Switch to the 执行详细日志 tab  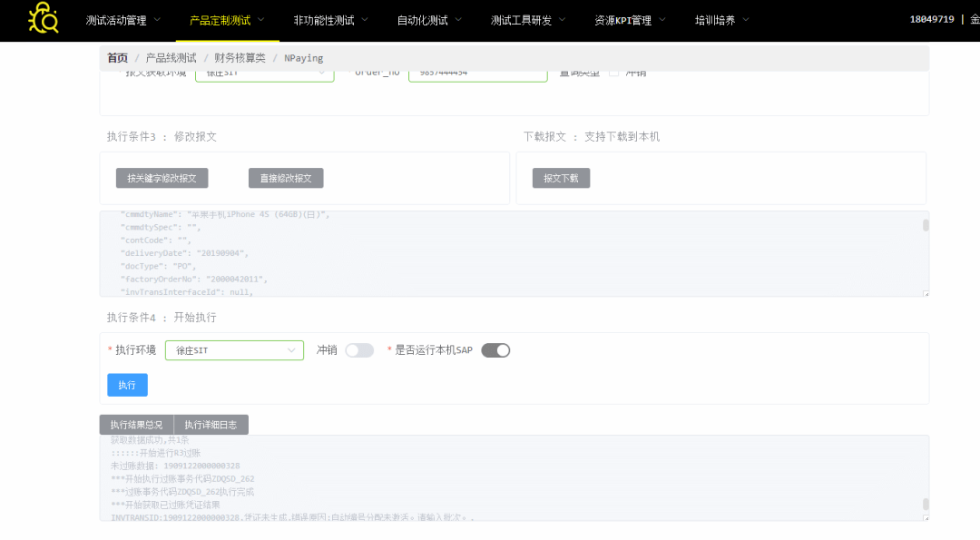[211, 425]
